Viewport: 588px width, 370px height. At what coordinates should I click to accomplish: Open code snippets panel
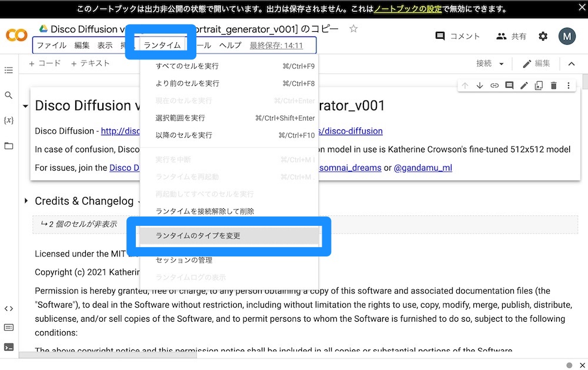pyautogui.click(x=9, y=308)
